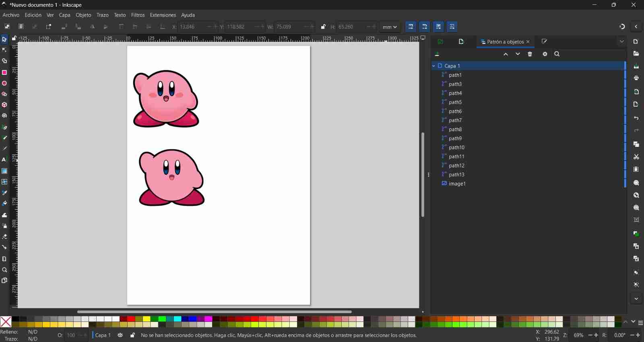Open the Extensiones menu
The width and height of the screenshot is (644, 342).
point(163,15)
